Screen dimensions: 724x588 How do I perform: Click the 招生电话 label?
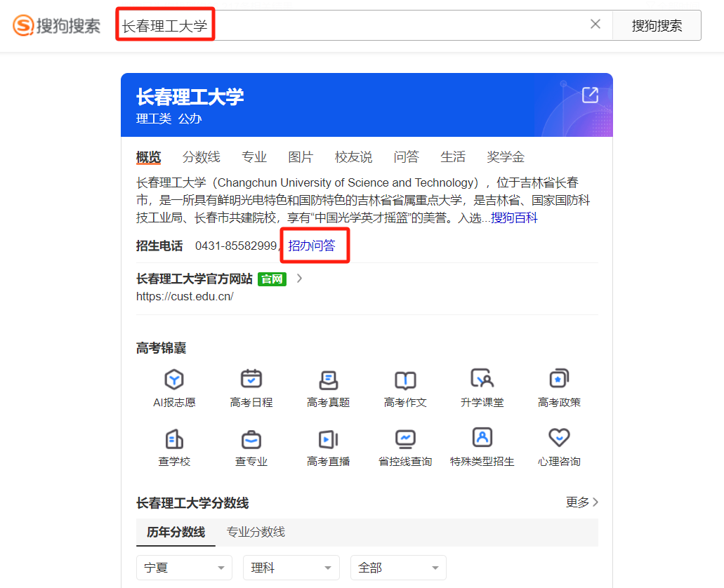tap(159, 246)
